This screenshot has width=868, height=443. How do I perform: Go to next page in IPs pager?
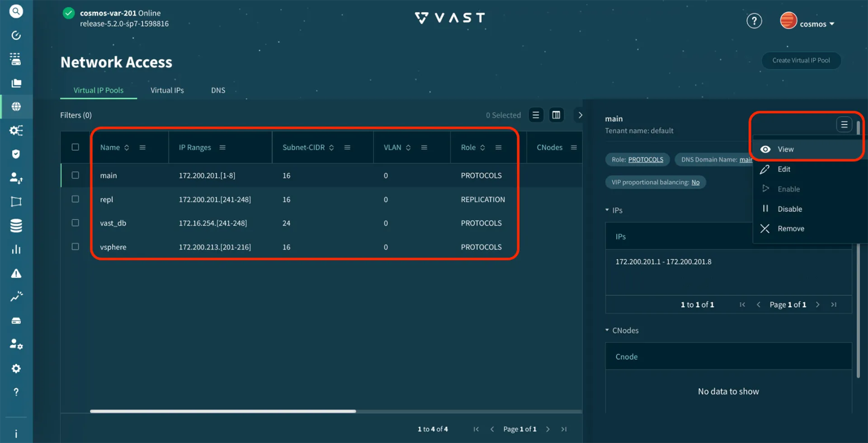817,305
